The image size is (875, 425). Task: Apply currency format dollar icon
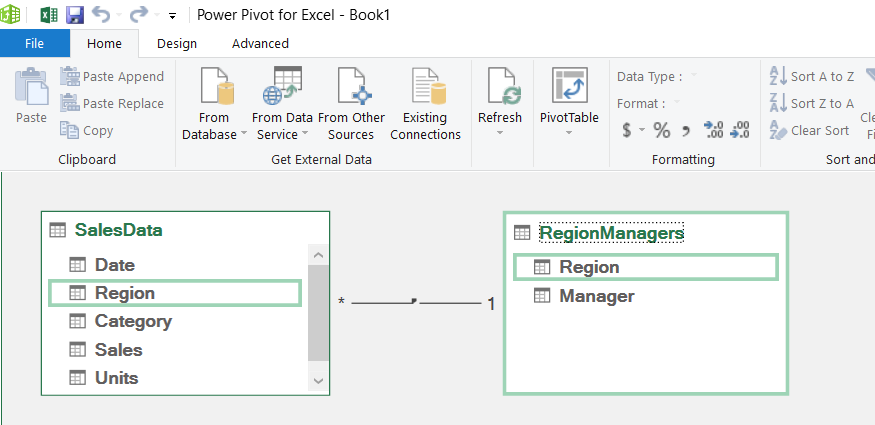coord(627,131)
